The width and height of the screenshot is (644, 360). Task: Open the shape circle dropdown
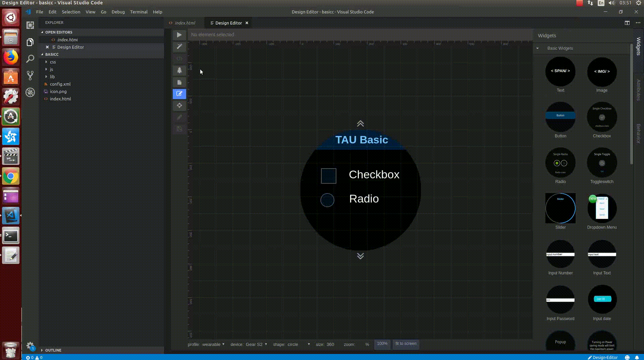pyautogui.click(x=299, y=344)
